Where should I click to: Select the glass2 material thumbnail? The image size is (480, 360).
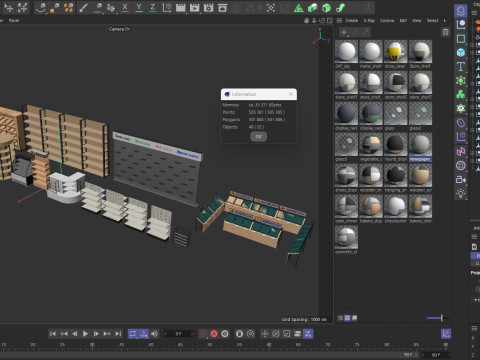pos(420,113)
